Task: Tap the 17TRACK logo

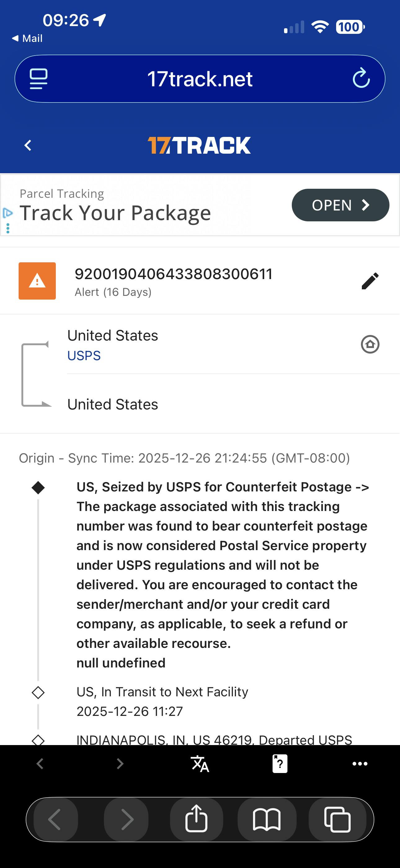Action: [199, 146]
